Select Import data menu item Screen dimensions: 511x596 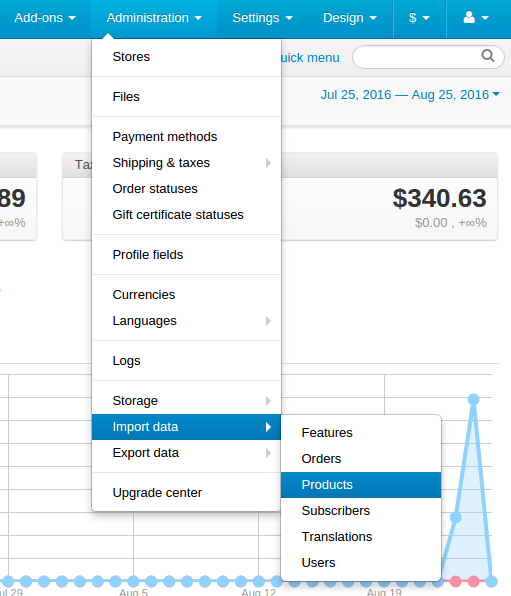(x=186, y=427)
